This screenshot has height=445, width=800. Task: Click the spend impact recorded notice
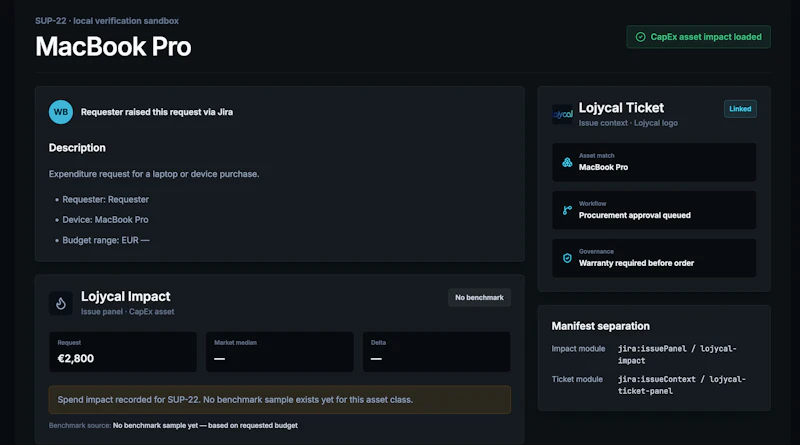click(x=280, y=400)
